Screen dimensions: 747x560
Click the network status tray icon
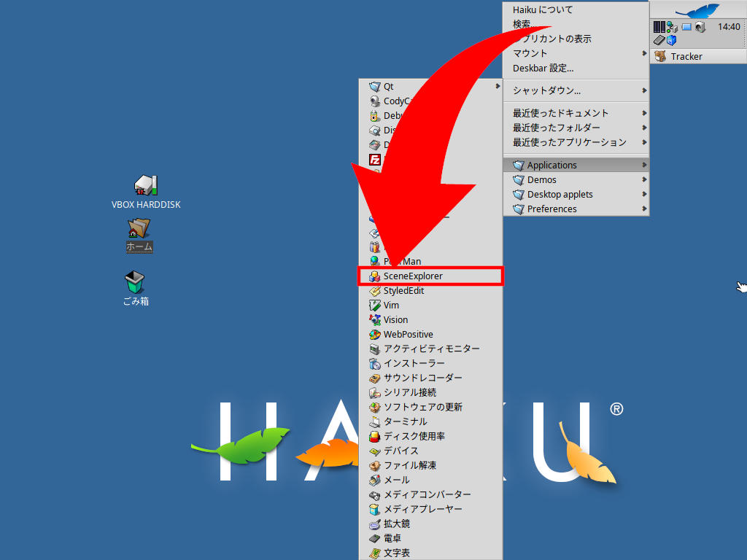coord(672,27)
